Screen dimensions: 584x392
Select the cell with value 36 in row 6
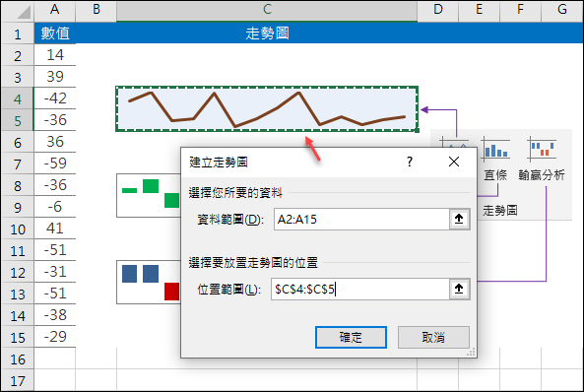coord(55,142)
